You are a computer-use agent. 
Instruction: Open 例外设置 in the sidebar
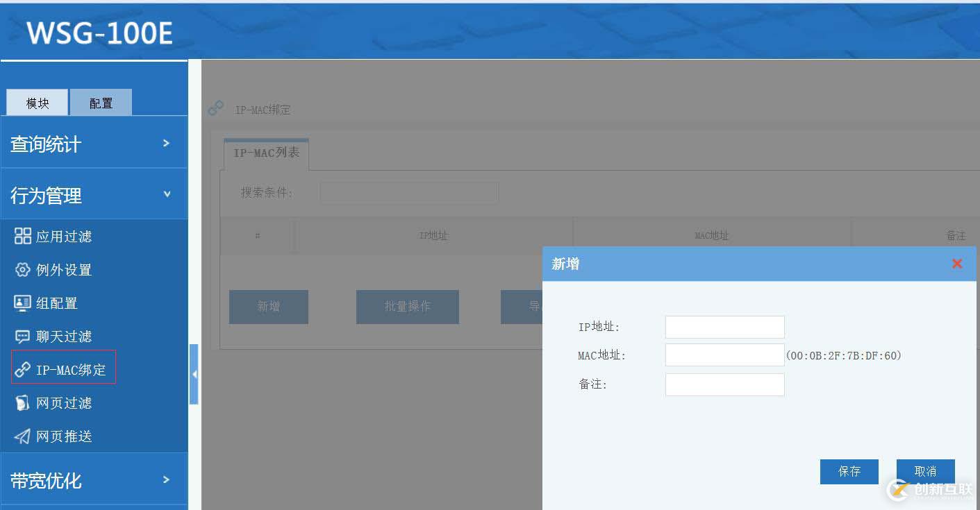pos(64,270)
